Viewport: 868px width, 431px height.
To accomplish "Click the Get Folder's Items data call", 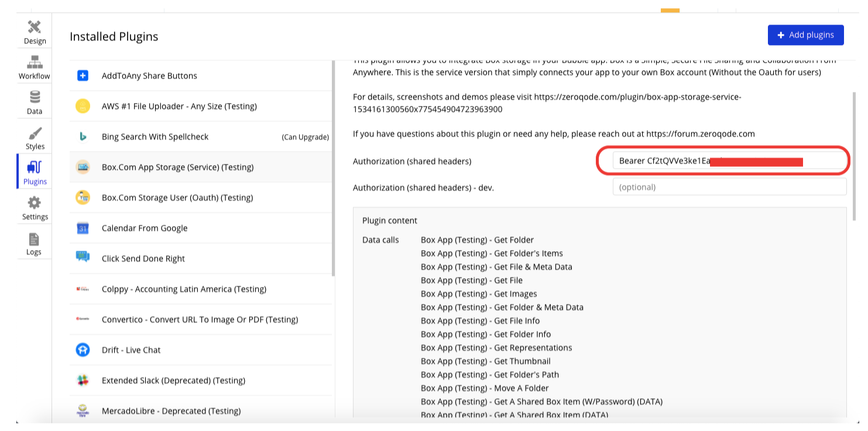I will click(492, 253).
